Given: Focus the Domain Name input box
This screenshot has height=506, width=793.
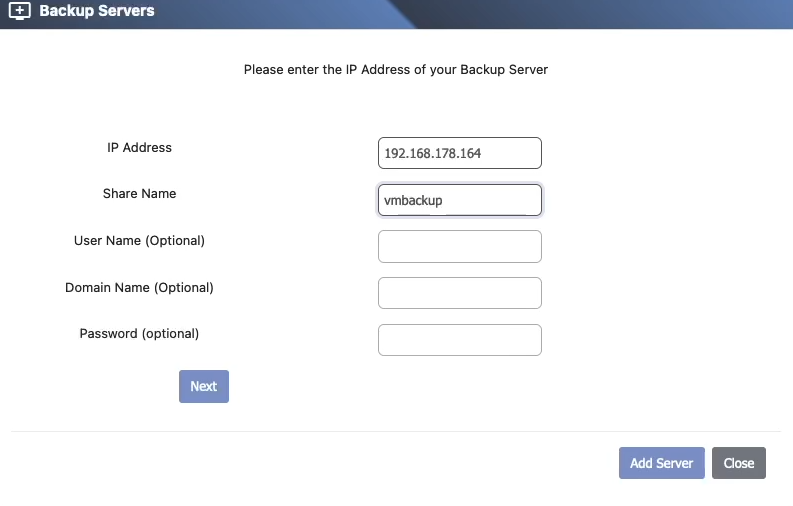Looking at the screenshot, I should (x=459, y=293).
